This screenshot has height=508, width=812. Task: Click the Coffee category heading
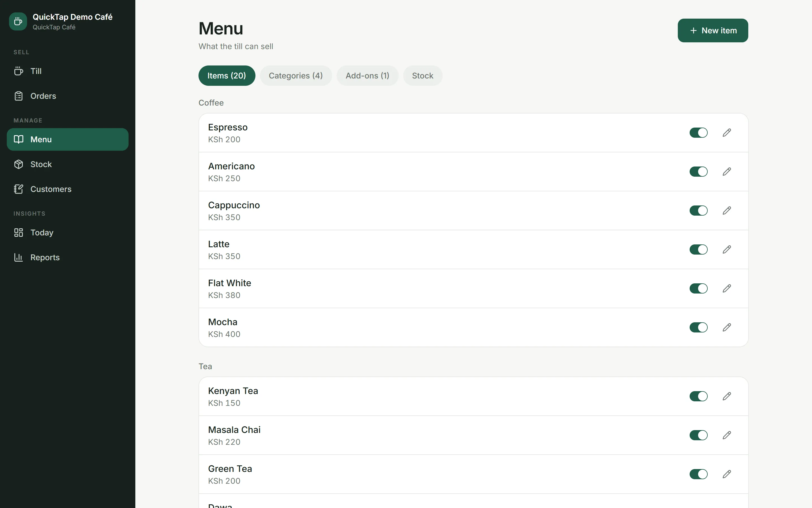click(x=211, y=103)
